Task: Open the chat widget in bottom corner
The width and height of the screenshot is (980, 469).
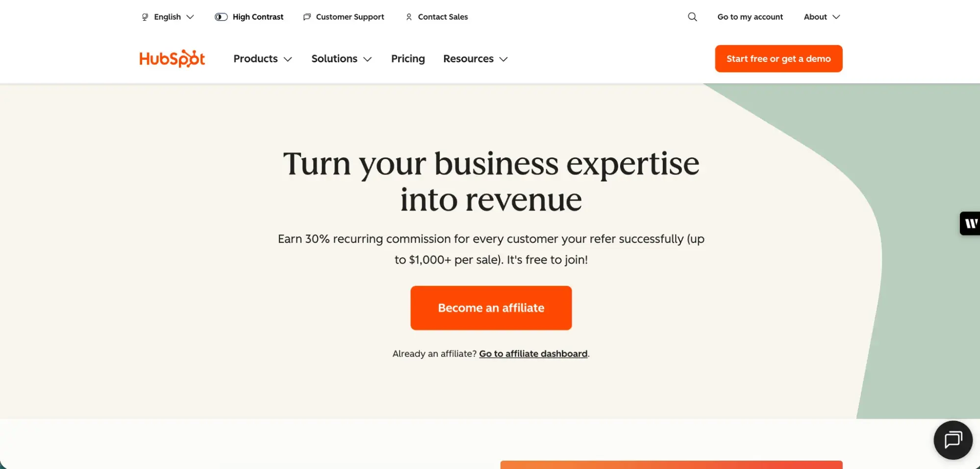Action: point(953,440)
